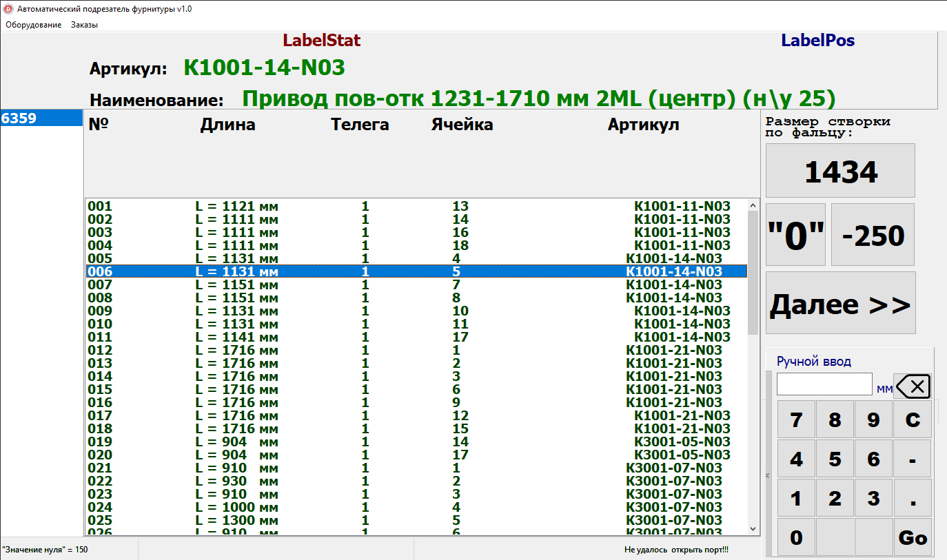
Task: Select row 004 with cell 18
Action: point(416,245)
